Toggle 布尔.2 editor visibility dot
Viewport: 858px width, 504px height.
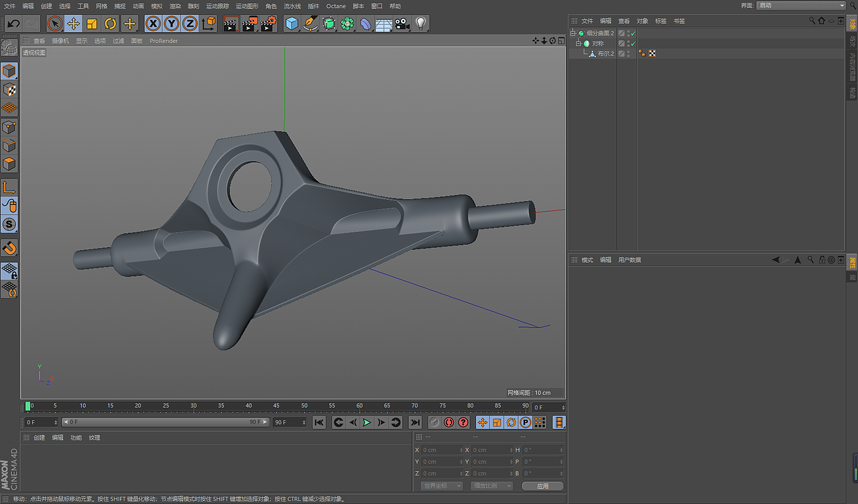[628, 52]
